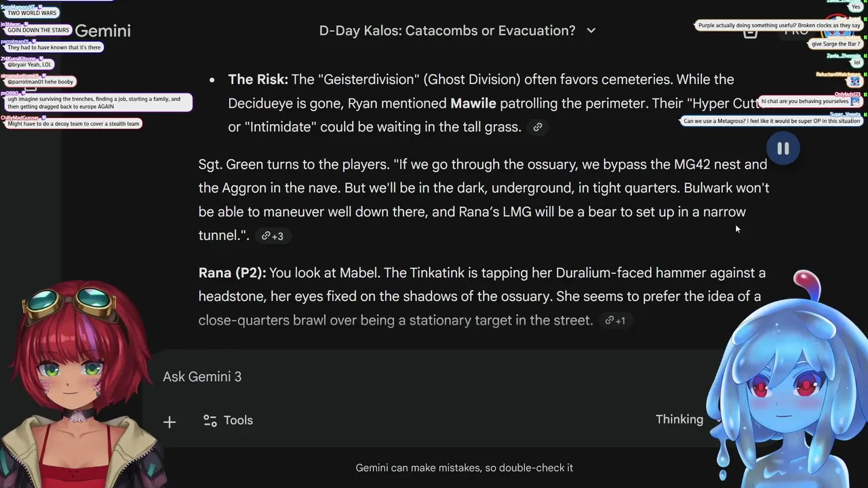Focus the 'Ask Gemini 3' input field
868x488 pixels.
point(407,377)
